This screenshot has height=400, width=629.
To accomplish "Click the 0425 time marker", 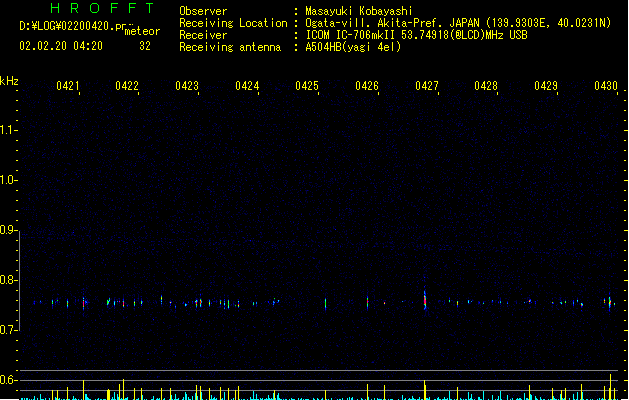I will click(307, 86).
